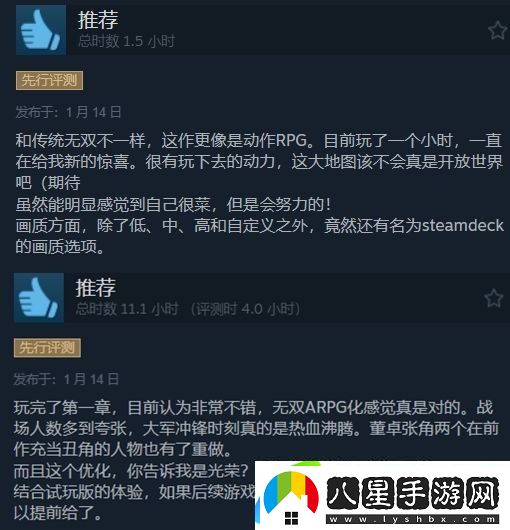The image size is (510, 530).
Task: Open the www.lyshbx.com link
Action: coord(412,519)
